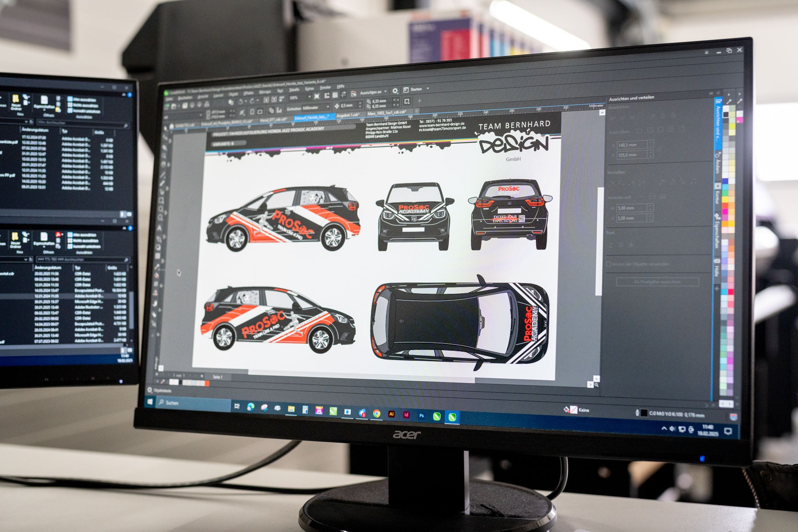
Task: Close the Ausrichten und verteilen docker
Action: pos(718,93)
